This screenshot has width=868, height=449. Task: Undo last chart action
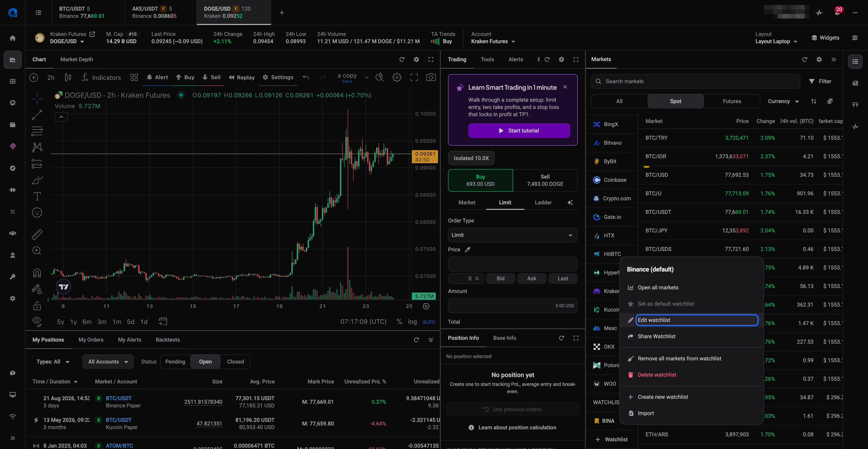[x=306, y=77]
